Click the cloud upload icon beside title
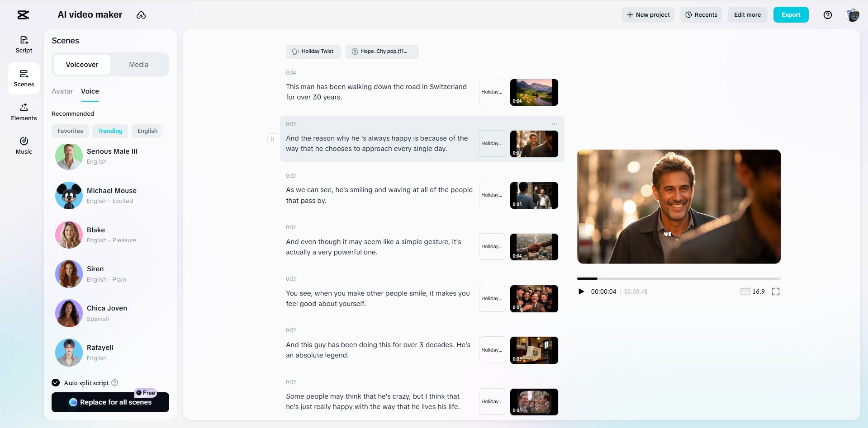The width and height of the screenshot is (868, 428). [x=141, y=15]
